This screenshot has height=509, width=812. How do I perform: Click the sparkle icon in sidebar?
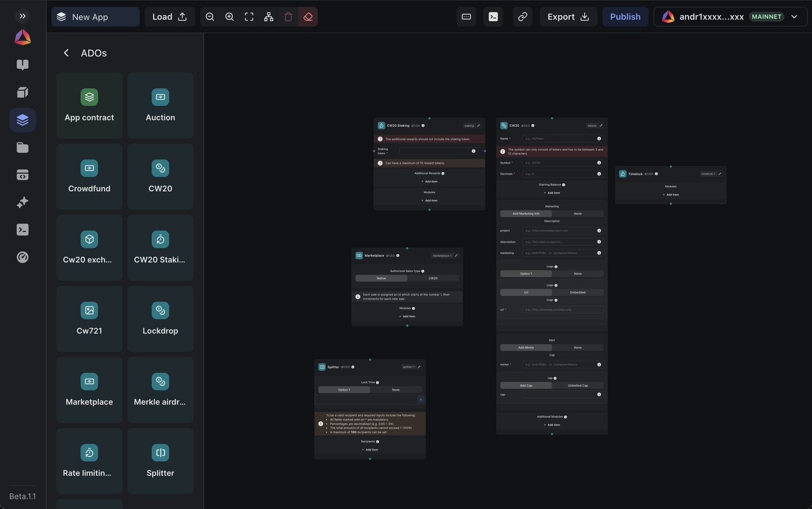tap(22, 203)
